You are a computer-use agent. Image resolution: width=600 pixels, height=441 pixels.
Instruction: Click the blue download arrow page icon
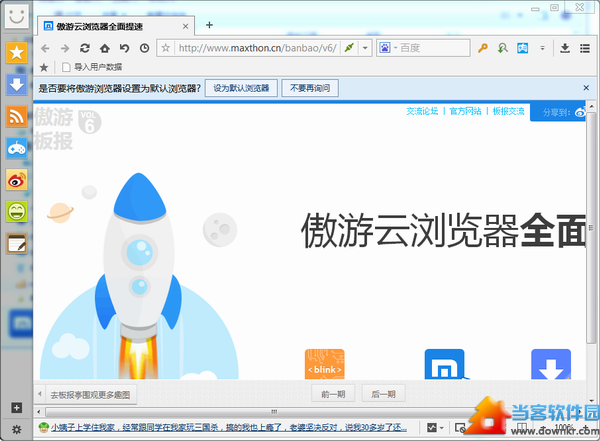tap(551, 364)
